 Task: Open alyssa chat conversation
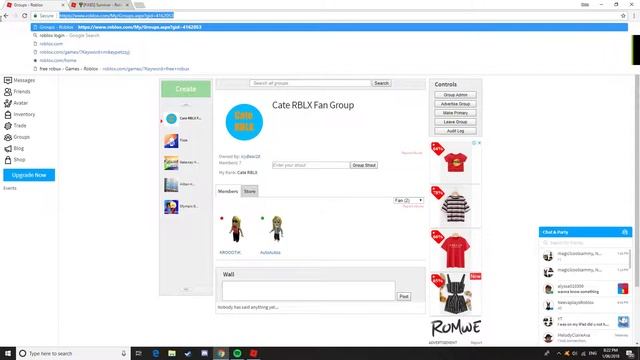(x=585, y=289)
